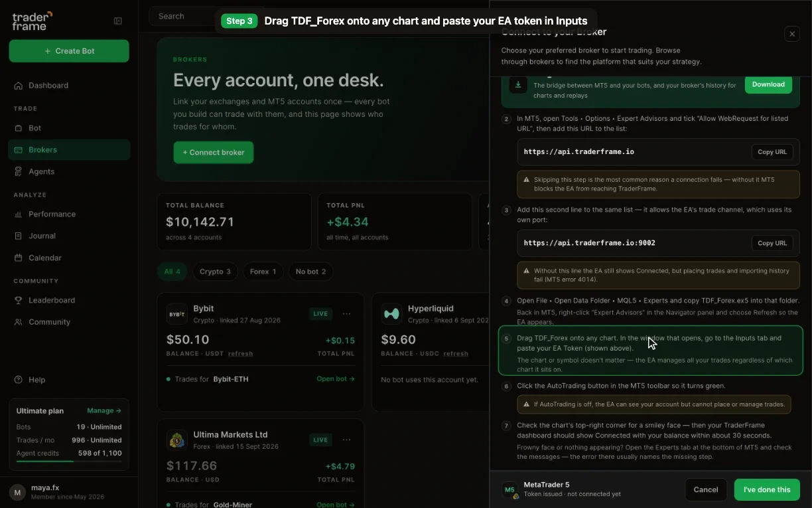Refresh the Bybit USDT balance

[241, 354]
